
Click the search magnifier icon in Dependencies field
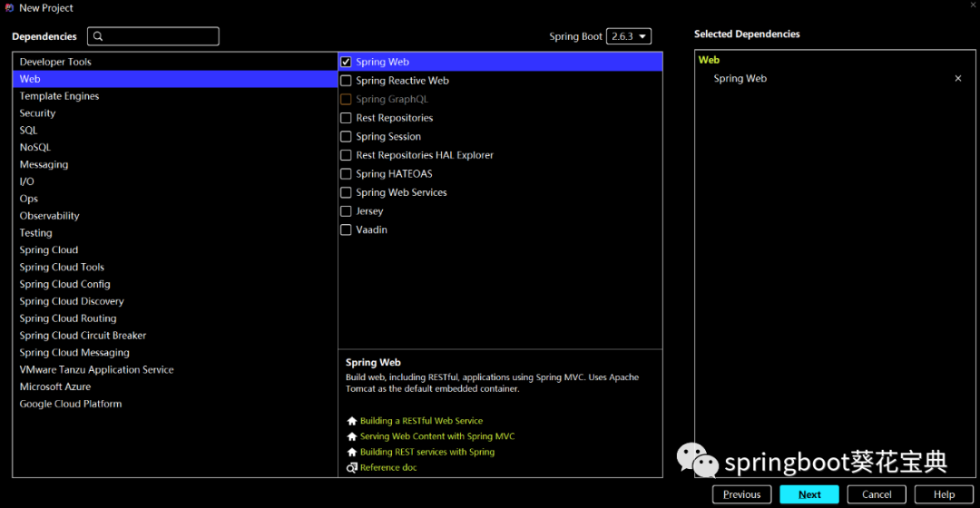tap(98, 36)
